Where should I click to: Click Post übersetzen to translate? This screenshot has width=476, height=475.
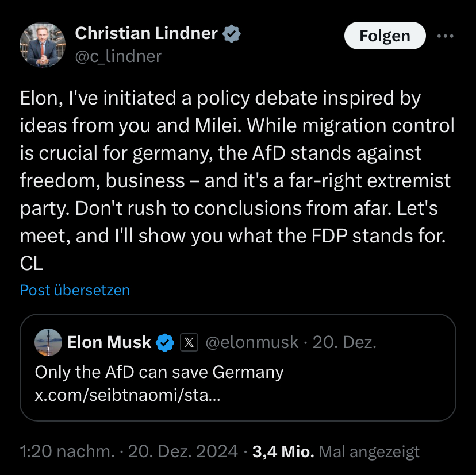tap(75, 290)
